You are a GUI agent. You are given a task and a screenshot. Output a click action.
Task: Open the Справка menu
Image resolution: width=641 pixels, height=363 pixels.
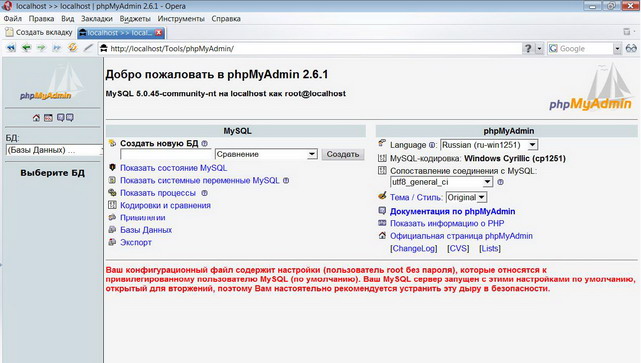[x=226, y=19]
